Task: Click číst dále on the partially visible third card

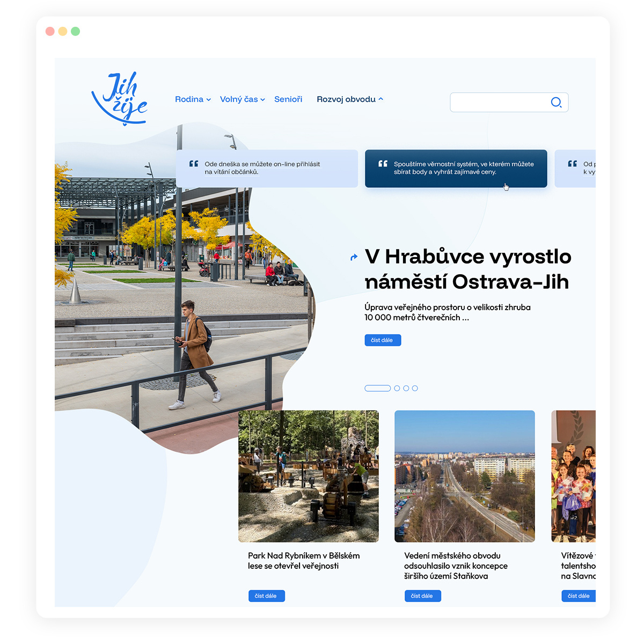Action: (x=579, y=596)
